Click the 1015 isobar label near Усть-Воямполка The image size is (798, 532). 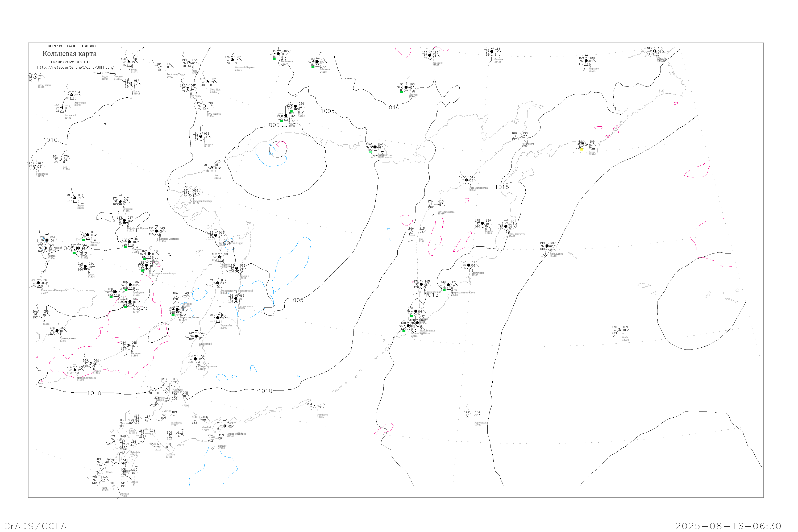pyautogui.click(x=502, y=187)
